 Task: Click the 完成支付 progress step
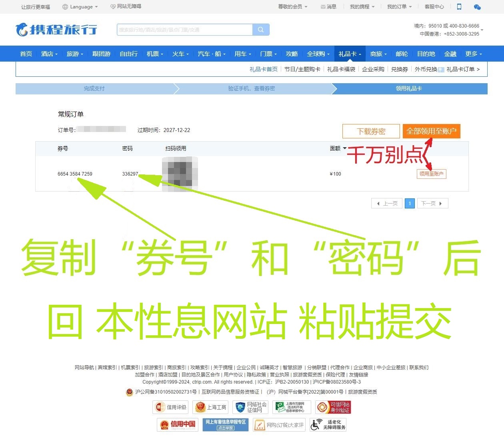(x=94, y=89)
